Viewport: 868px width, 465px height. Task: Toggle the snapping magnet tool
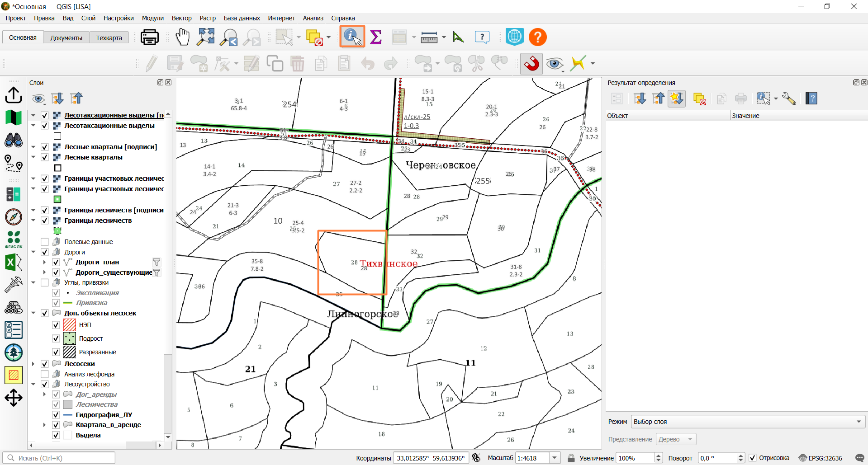(x=531, y=63)
